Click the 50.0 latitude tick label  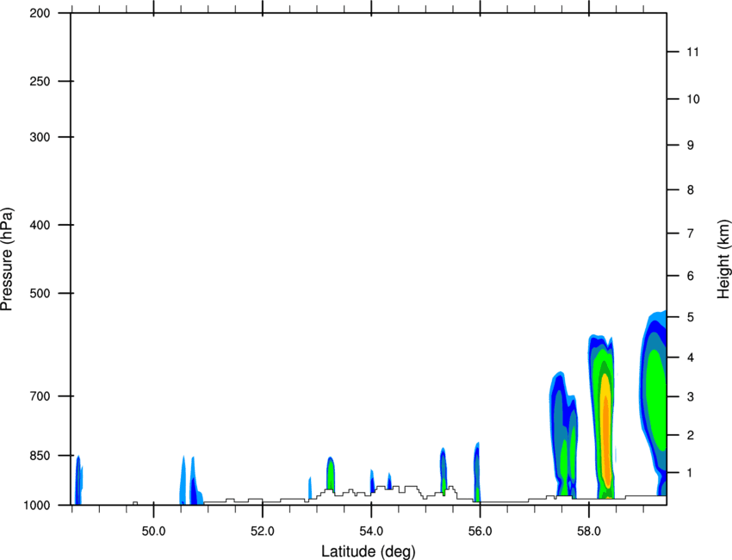pyautogui.click(x=153, y=532)
